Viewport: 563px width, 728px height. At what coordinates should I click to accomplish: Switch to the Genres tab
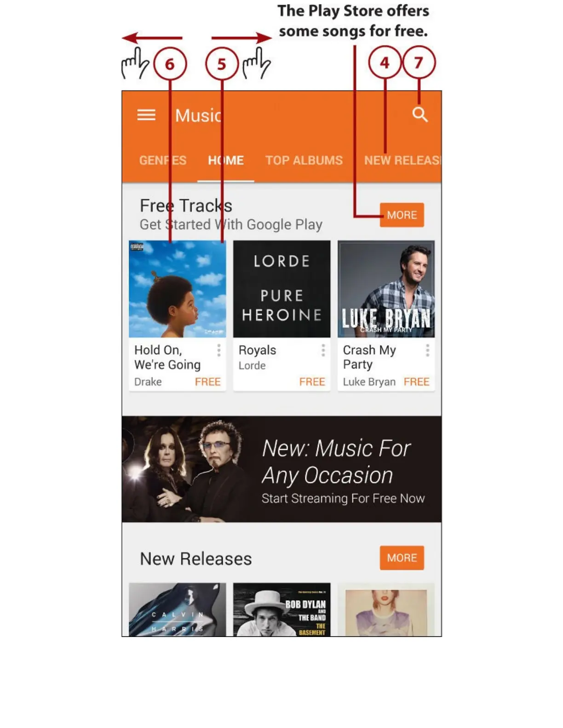point(163,160)
